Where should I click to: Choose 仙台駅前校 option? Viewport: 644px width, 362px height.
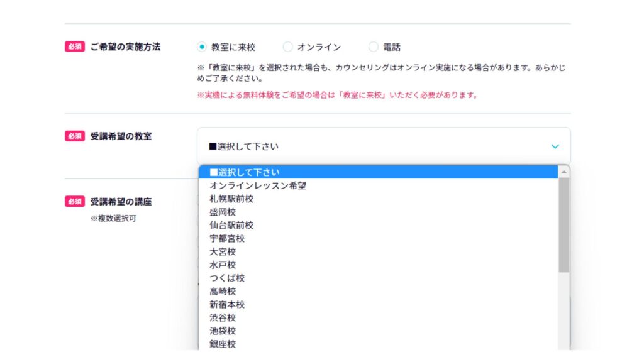pyautogui.click(x=378, y=225)
